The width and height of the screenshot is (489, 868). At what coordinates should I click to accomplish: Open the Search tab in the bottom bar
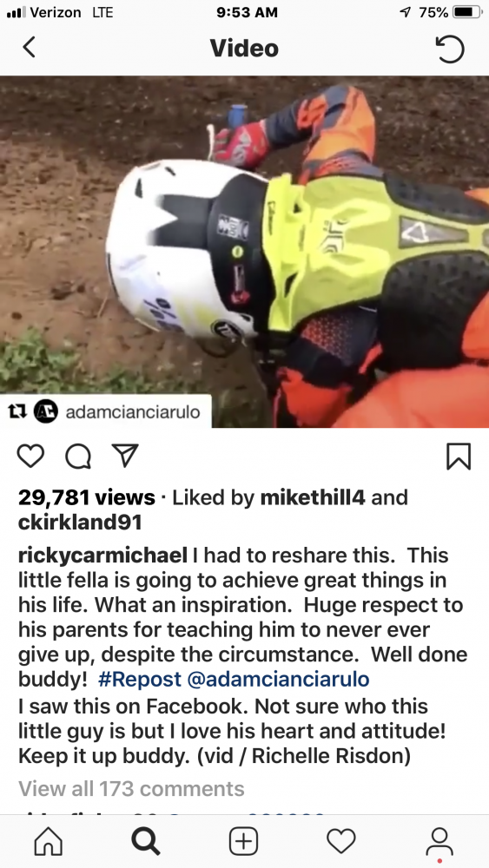pos(146,841)
